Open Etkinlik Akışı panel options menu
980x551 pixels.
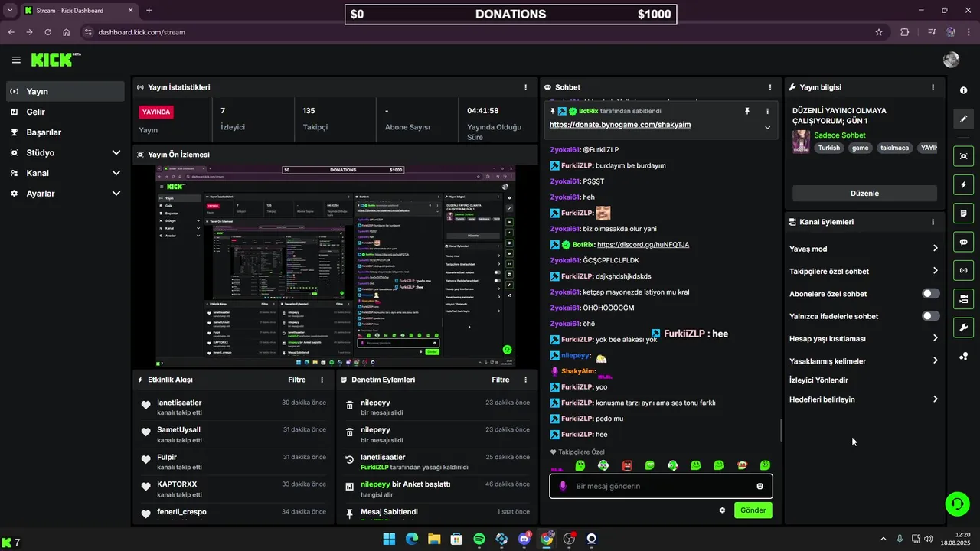click(322, 380)
